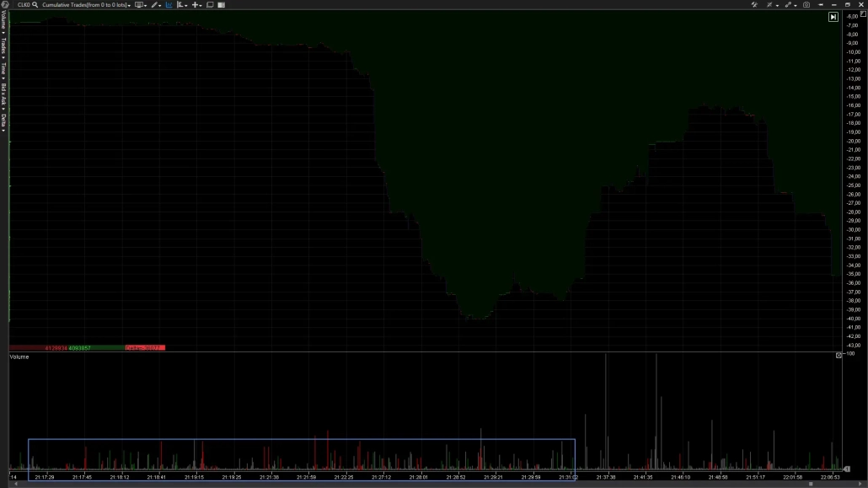The image size is (868, 488).
Task: Toggle the single window layout icon
Action: point(211,5)
